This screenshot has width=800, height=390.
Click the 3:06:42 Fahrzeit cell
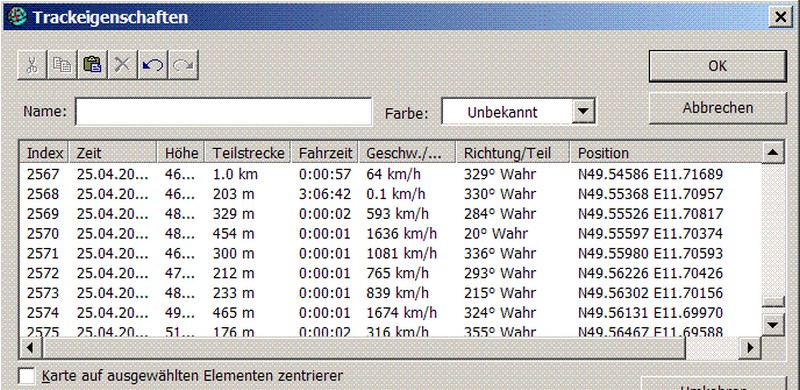click(325, 194)
